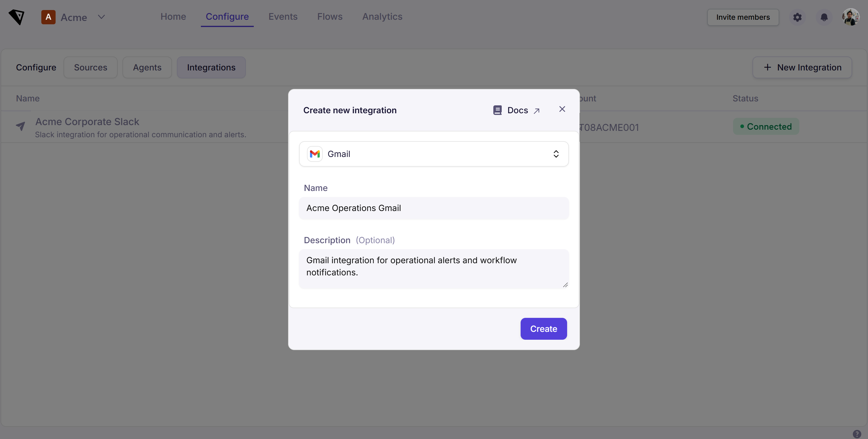This screenshot has width=868, height=439.
Task: Open the Docs link in dialog
Action: [517, 110]
